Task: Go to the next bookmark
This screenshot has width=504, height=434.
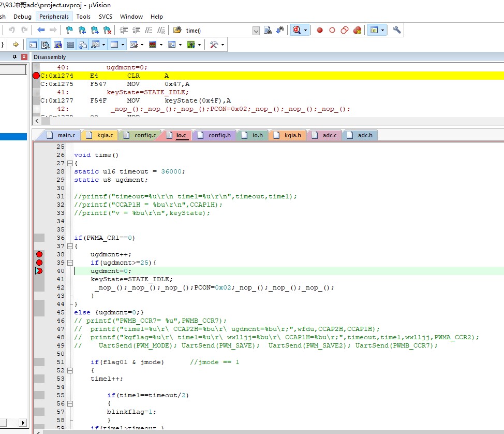Action: point(95,30)
